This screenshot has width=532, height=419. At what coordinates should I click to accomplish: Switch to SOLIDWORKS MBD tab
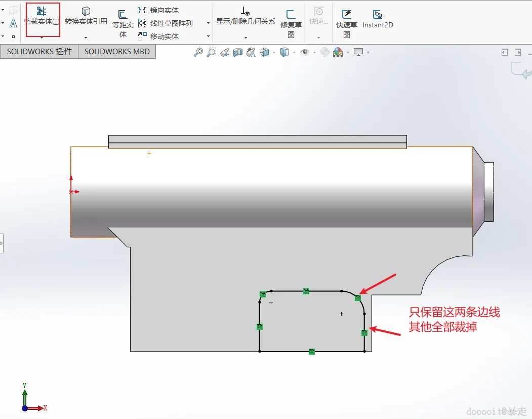(117, 52)
